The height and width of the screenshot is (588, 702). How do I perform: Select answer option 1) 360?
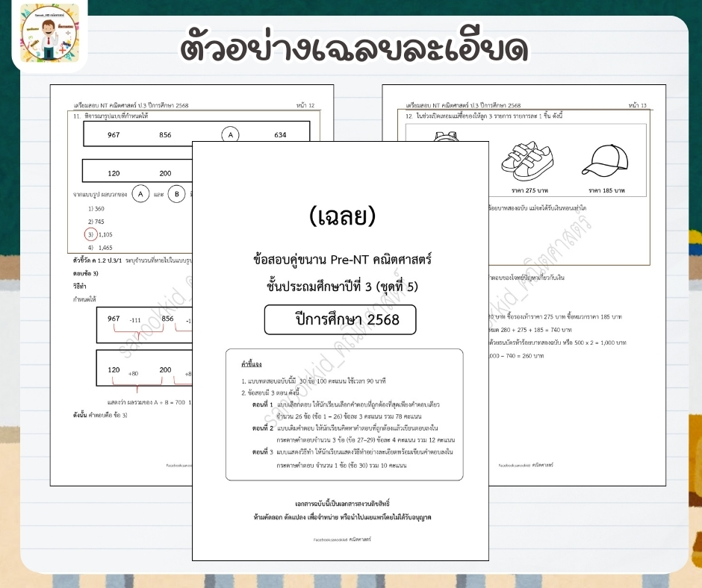coord(96,208)
